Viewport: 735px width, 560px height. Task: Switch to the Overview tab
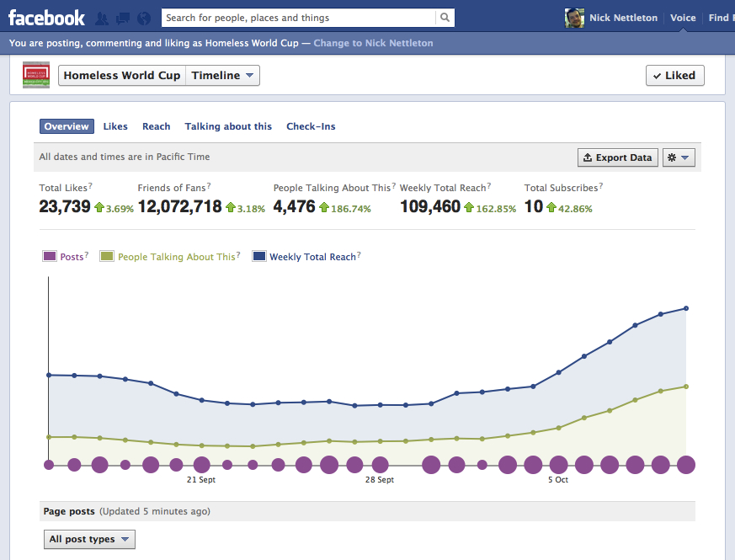(67, 126)
